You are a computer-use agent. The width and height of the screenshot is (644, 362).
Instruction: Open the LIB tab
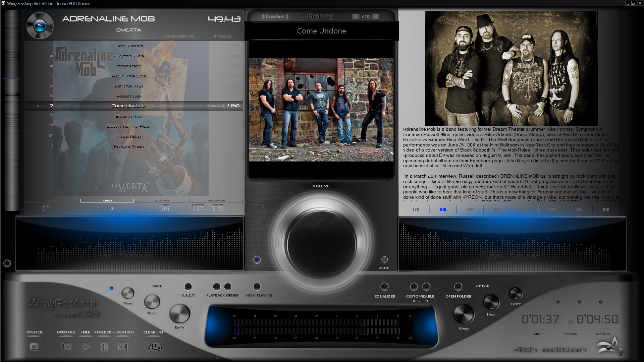pos(579,209)
